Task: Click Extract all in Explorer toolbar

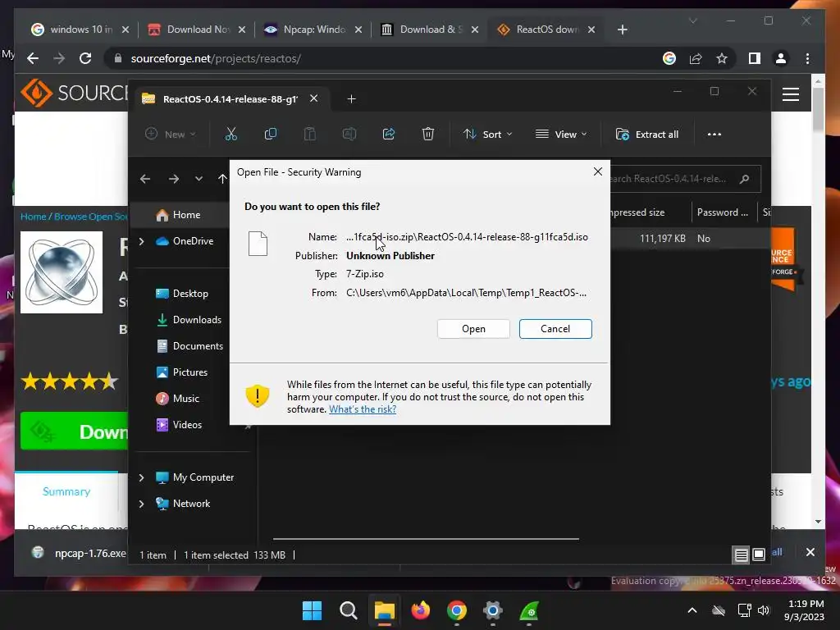Action: click(x=647, y=134)
